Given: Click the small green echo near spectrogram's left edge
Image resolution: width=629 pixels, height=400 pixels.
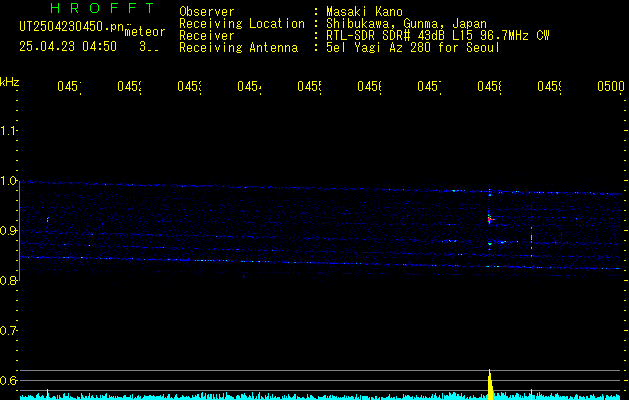Looking at the screenshot, I should (48, 219).
